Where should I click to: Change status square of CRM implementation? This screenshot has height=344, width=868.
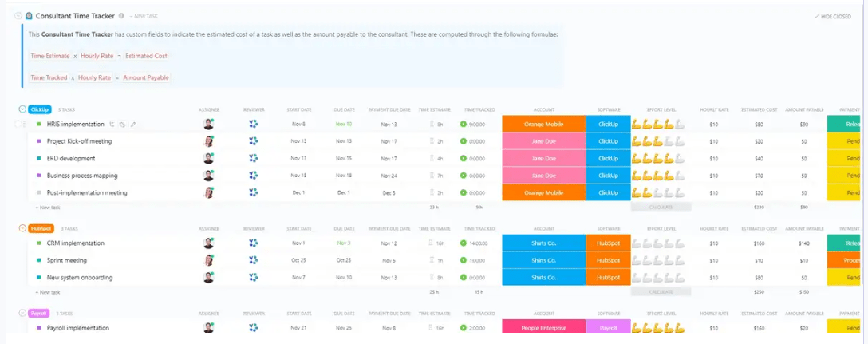click(39, 243)
